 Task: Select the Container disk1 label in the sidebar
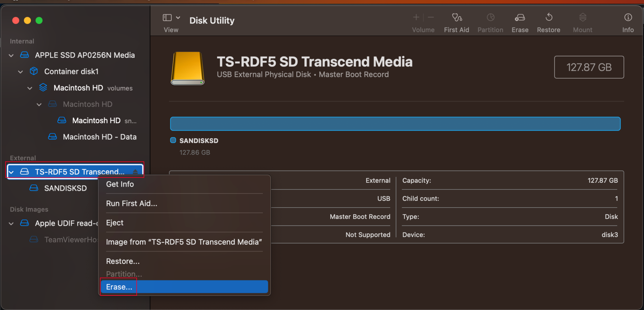[x=71, y=72]
